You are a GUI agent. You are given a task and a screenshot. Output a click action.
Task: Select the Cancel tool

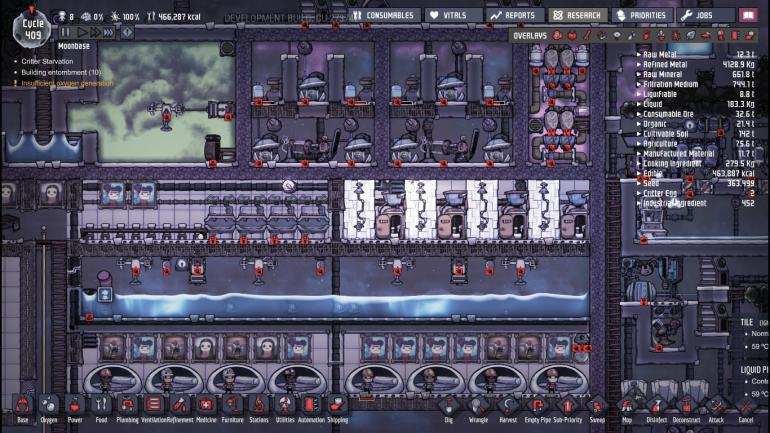tap(746, 409)
